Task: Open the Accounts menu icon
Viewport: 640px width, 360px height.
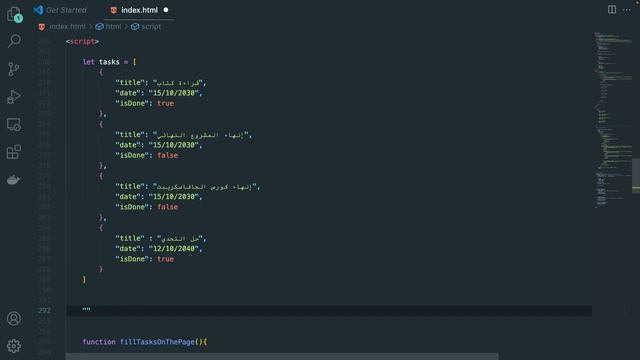Action: [x=14, y=318]
